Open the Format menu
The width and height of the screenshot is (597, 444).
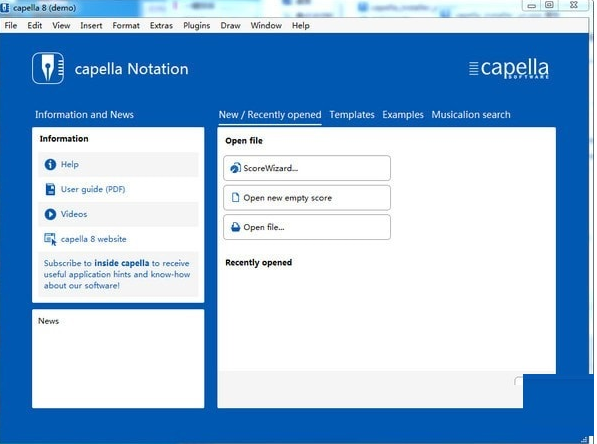pos(126,26)
